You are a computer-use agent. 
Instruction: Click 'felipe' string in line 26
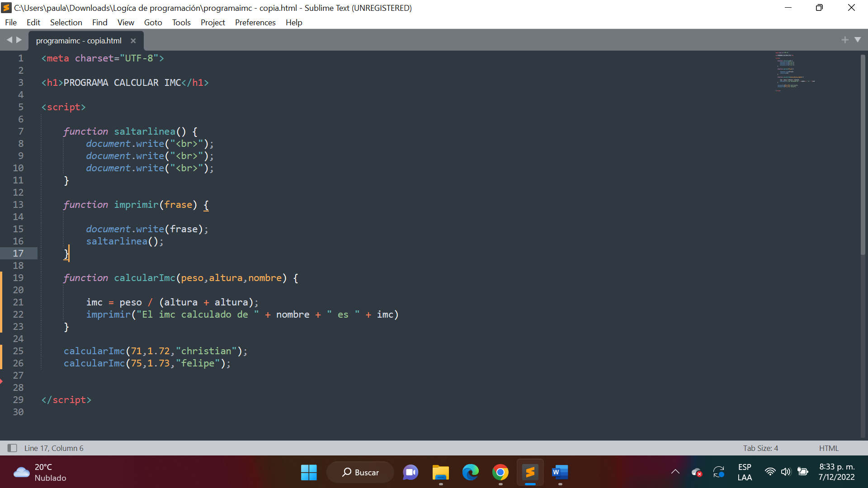[198, 363]
